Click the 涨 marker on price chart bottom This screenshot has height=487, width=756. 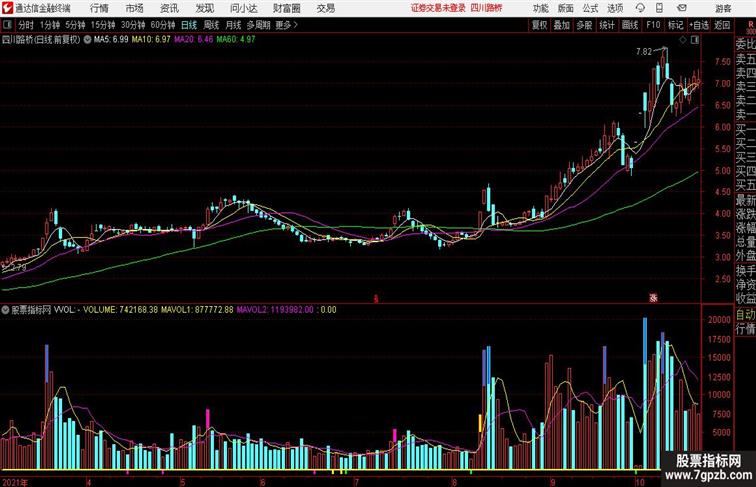[x=653, y=298]
